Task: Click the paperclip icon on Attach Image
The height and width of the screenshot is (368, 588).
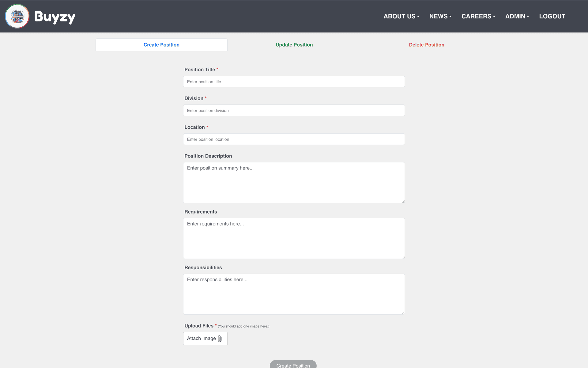Action: (x=219, y=338)
